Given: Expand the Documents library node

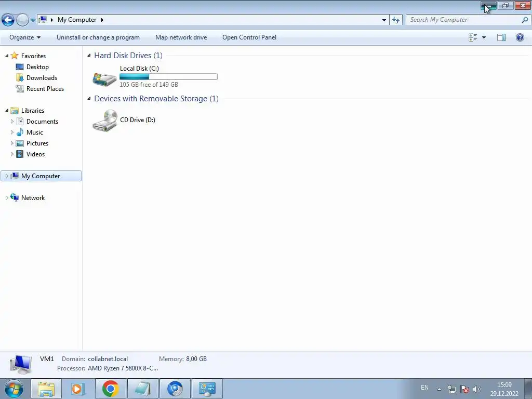Looking at the screenshot, I should pyautogui.click(x=12, y=121).
